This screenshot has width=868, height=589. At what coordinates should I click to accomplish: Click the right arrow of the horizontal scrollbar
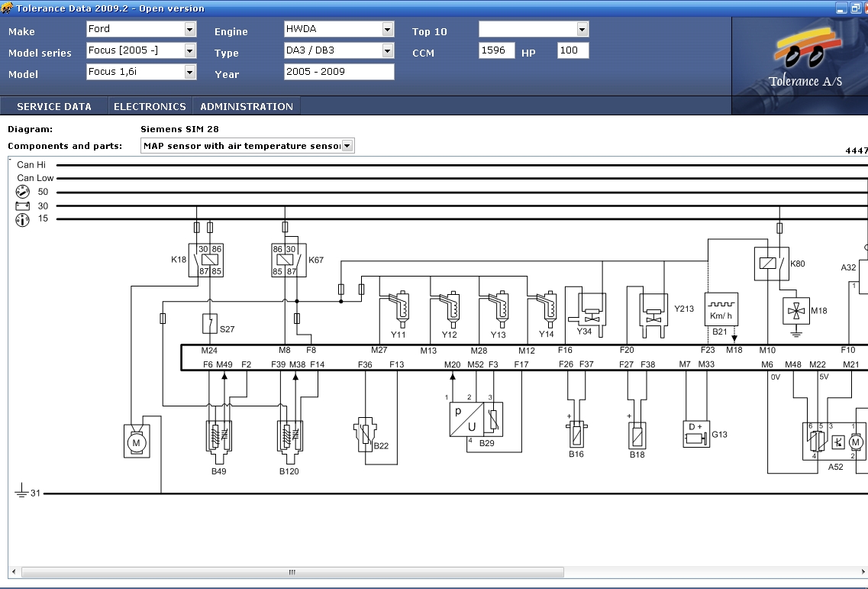click(863, 572)
